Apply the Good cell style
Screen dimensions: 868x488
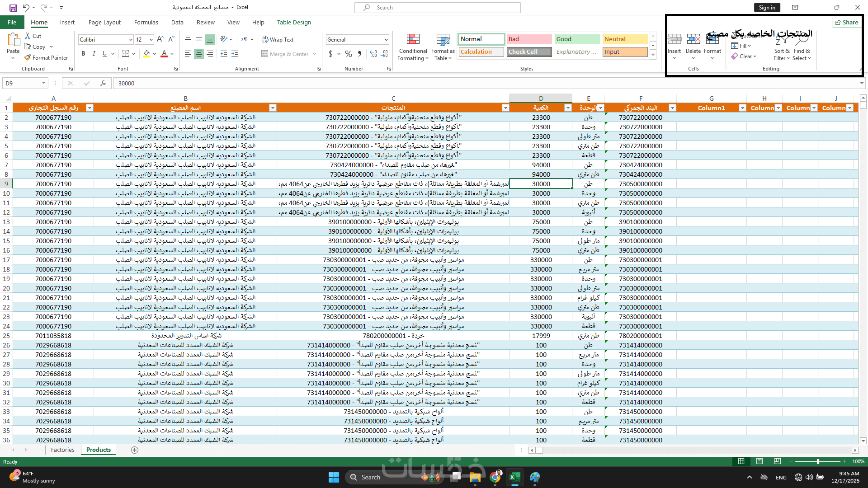pyautogui.click(x=576, y=39)
